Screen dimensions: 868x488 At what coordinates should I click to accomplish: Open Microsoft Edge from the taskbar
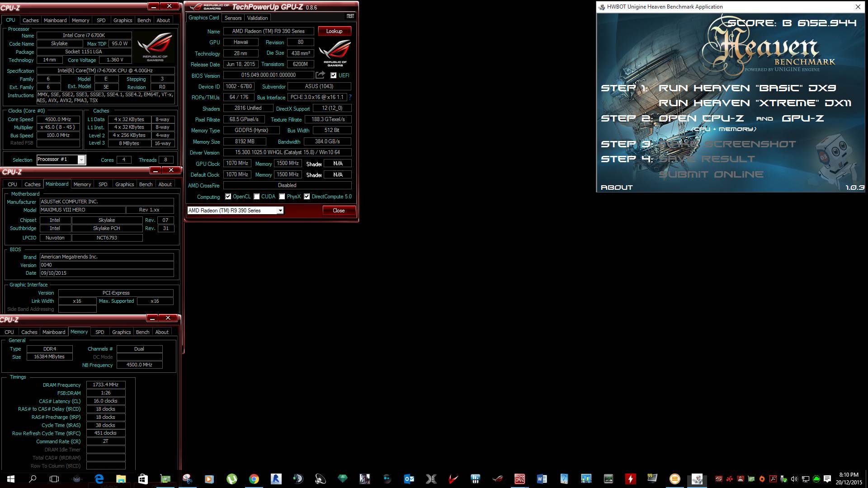coord(99,479)
